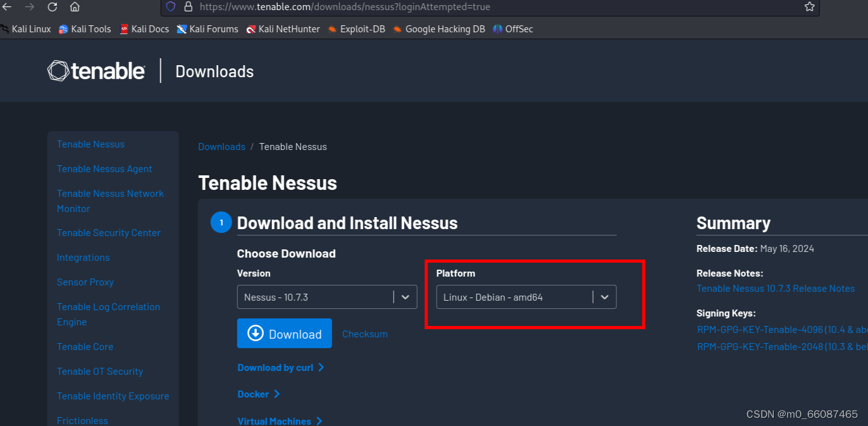Select Tenable Security Center in sidebar
Image resolution: width=868 pixels, height=426 pixels.
[109, 232]
